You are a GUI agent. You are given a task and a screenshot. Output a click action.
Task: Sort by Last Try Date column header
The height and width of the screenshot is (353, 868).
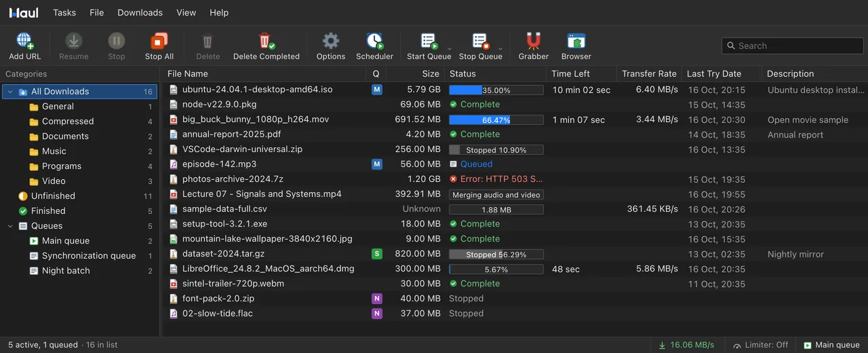click(722, 73)
